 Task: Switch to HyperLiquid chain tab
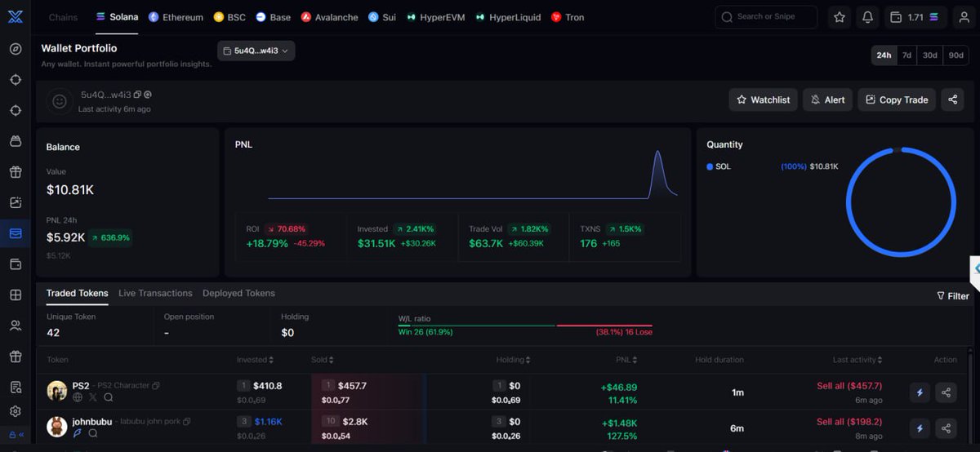coord(507,17)
